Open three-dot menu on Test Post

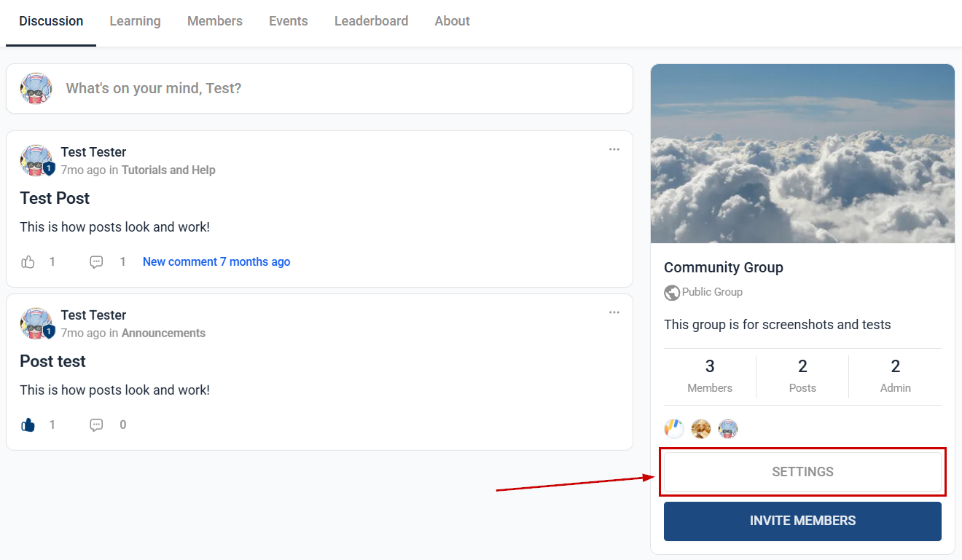(x=614, y=149)
